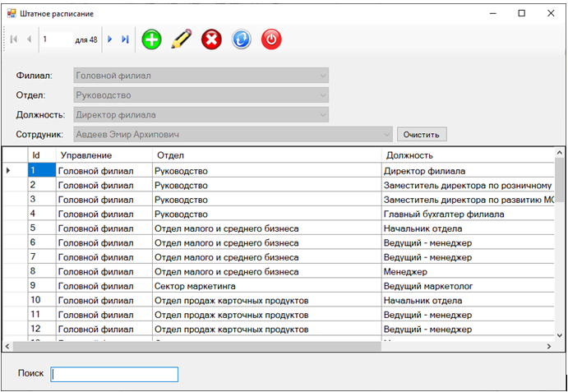This screenshot has width=568, height=392.
Task: Go to the first record navigation arrow
Action: [13, 39]
